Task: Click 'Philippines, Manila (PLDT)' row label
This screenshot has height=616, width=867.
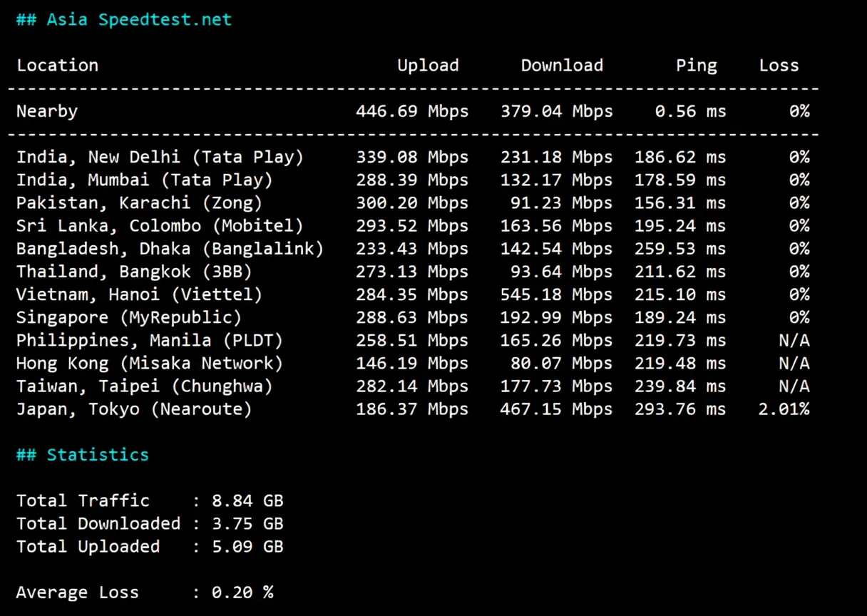Action: coord(150,340)
